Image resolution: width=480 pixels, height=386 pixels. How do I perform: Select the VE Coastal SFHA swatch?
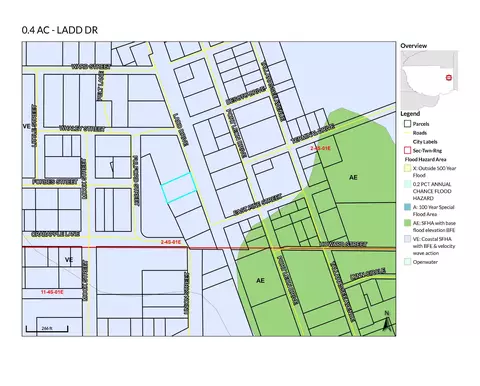point(407,239)
